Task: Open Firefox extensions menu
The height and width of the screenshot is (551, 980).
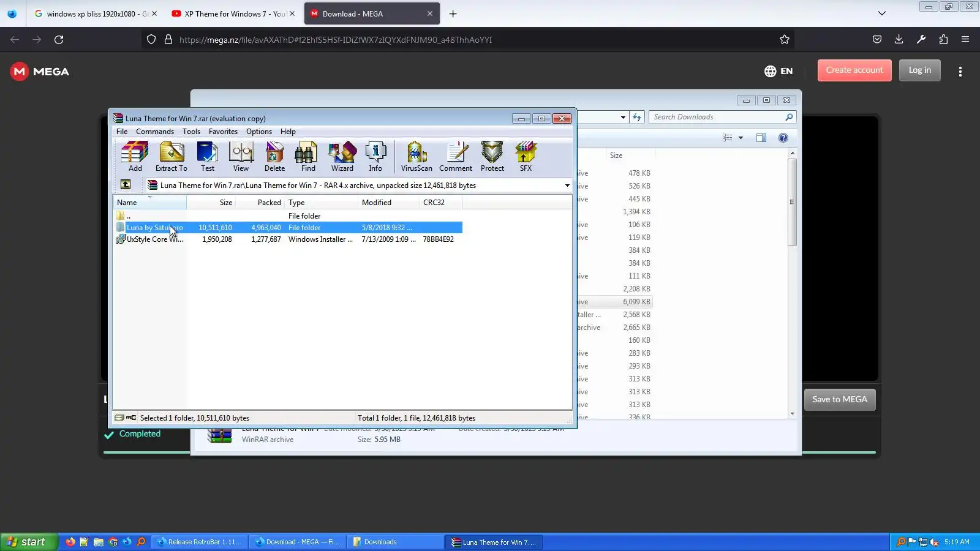Action: [943, 40]
